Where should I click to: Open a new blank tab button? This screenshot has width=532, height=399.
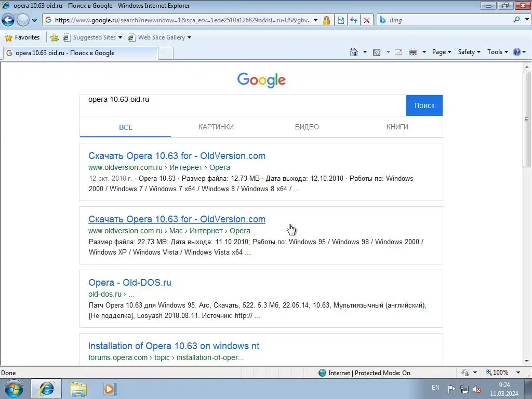(x=166, y=54)
